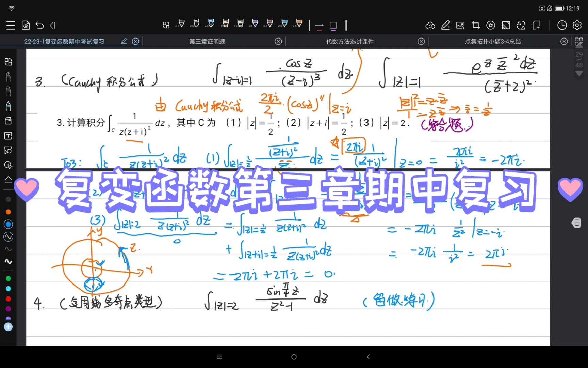588x368 pixels.
Task: Open the hamburger menu
Action: click(x=11, y=25)
